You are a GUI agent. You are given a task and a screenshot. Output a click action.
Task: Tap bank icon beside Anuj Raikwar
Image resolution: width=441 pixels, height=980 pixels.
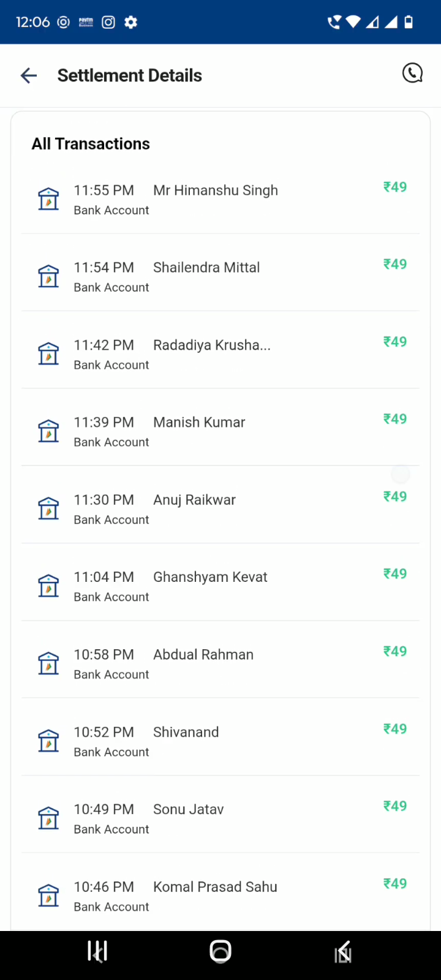48,508
